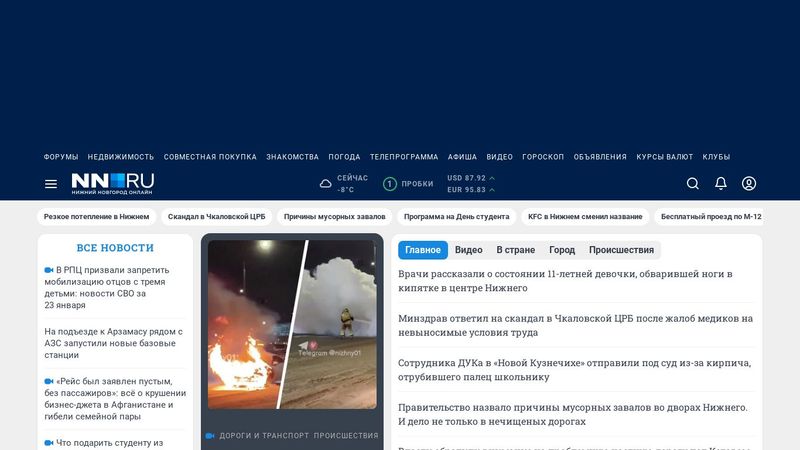Click СЕЙЧАС -8°C weather text
The height and width of the screenshot is (450, 800).
[x=352, y=184]
